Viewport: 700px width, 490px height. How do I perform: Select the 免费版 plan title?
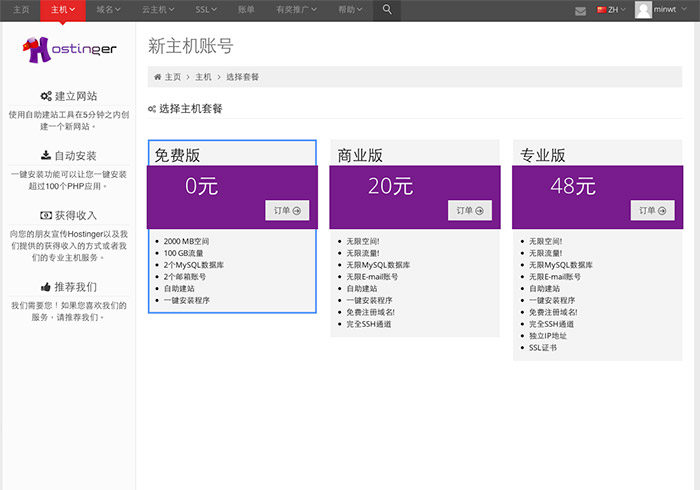[177, 155]
